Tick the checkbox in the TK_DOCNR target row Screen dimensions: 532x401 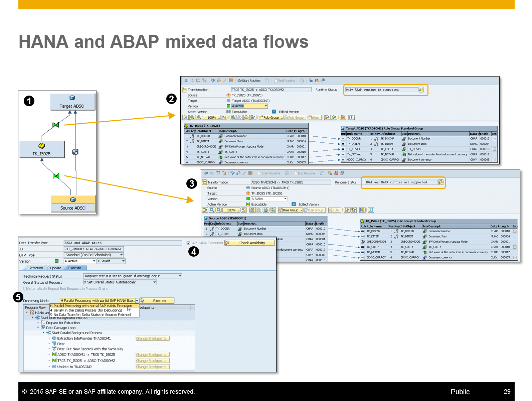pyautogui.click(x=494, y=138)
